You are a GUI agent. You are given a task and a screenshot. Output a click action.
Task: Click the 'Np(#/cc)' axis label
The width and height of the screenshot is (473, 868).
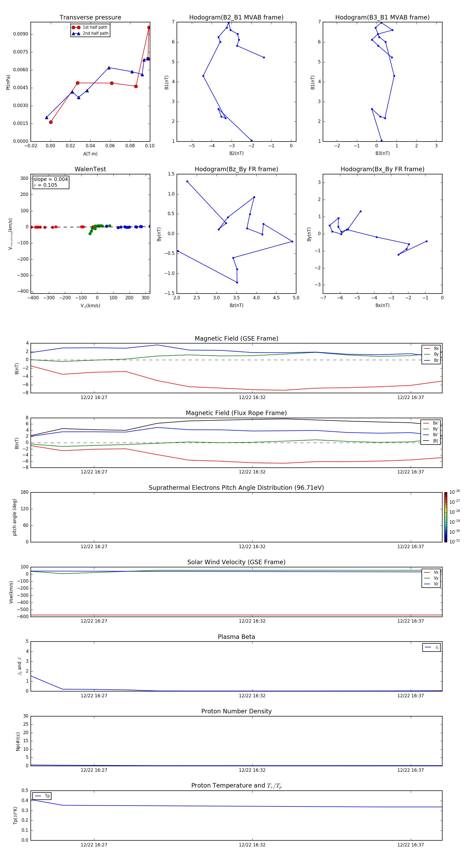pyautogui.click(x=18, y=741)
